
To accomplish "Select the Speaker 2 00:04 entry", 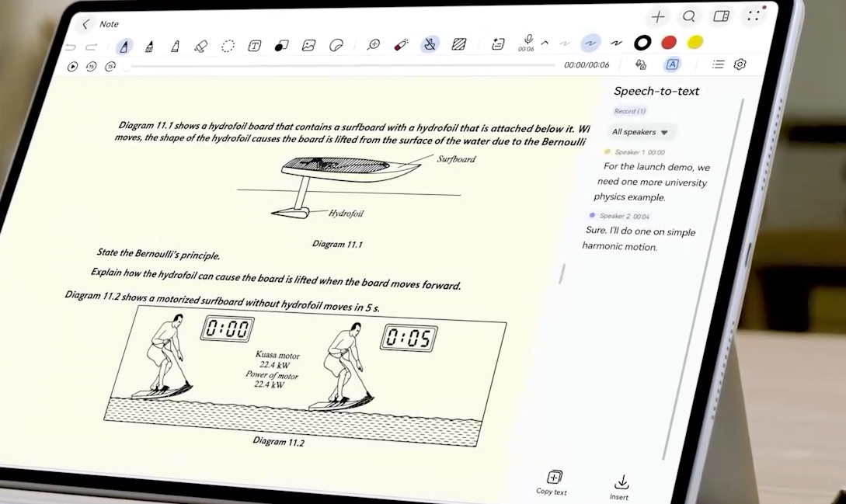I will [x=619, y=216].
